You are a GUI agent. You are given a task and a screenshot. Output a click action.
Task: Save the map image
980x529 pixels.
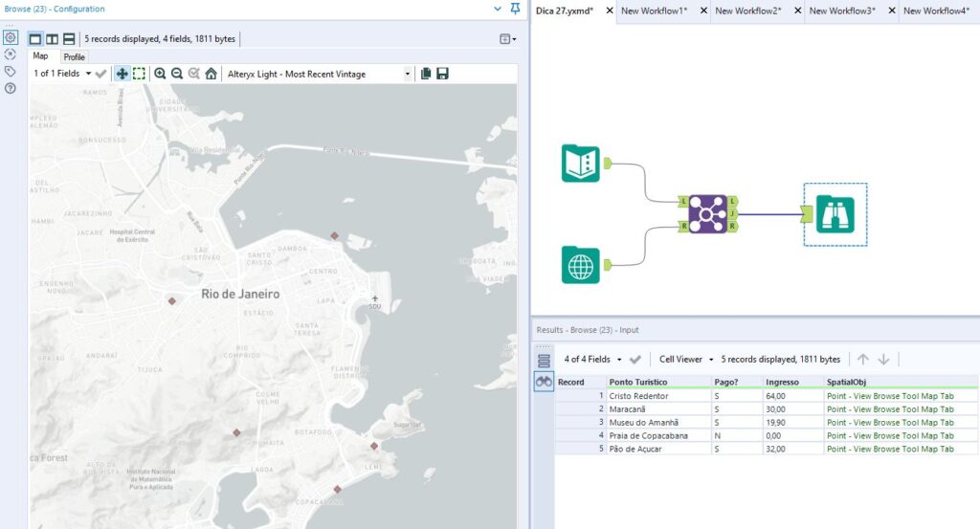[x=442, y=74]
